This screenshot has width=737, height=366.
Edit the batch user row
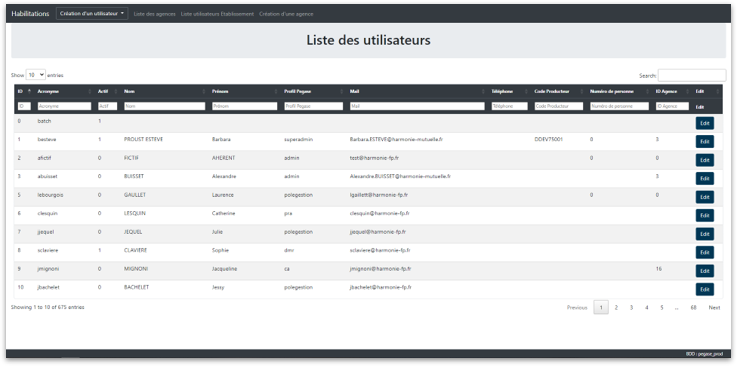705,123
